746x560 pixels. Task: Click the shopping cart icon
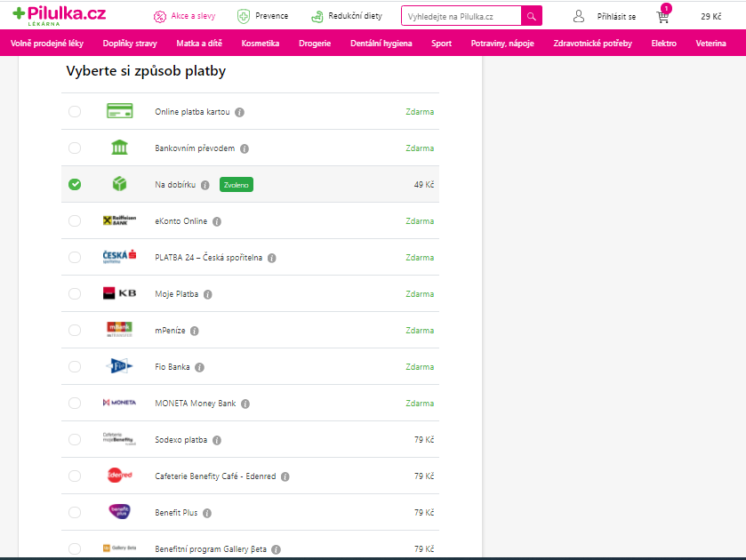[662, 17]
